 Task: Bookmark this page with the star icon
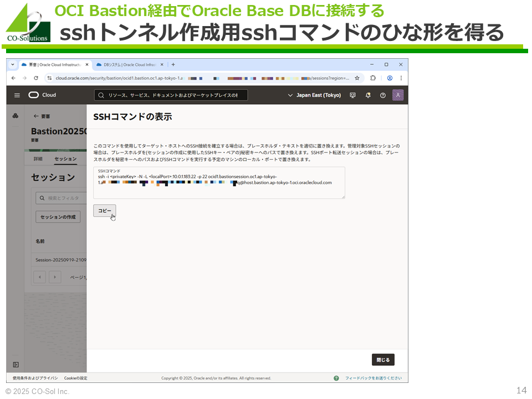357,78
